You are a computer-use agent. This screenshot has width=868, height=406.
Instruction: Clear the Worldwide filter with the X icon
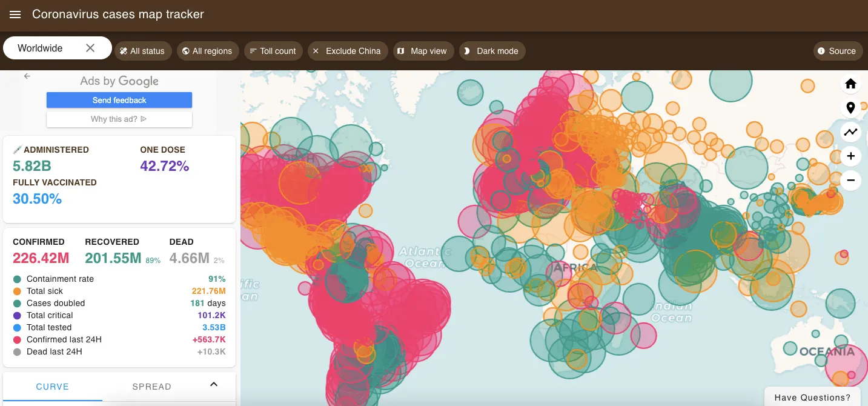pyautogui.click(x=90, y=47)
